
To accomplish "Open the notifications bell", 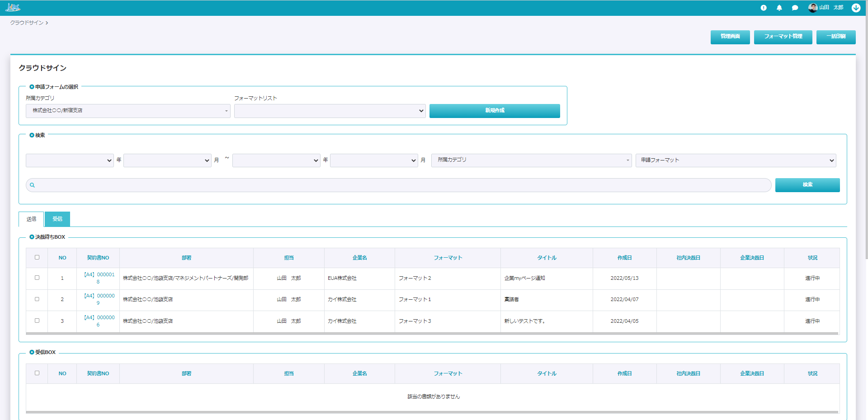I will coord(779,8).
